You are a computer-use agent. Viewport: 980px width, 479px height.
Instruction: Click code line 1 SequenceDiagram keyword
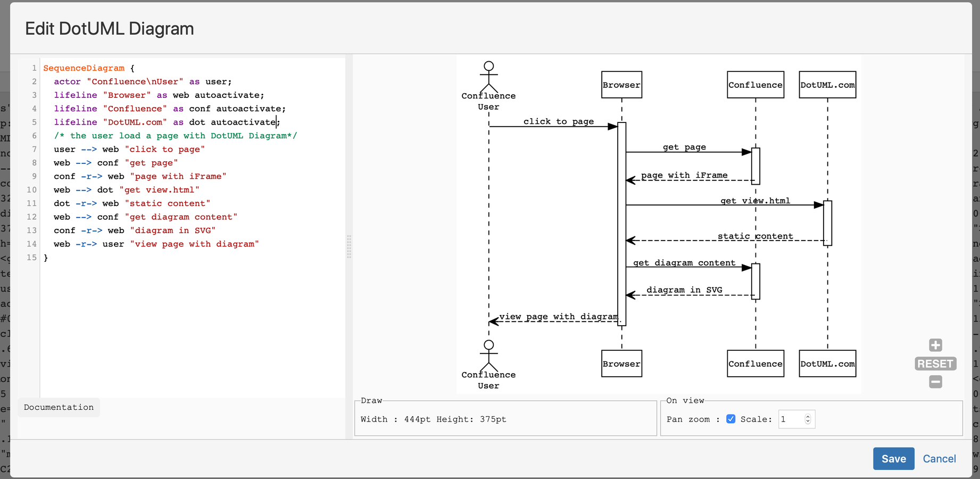tap(84, 68)
